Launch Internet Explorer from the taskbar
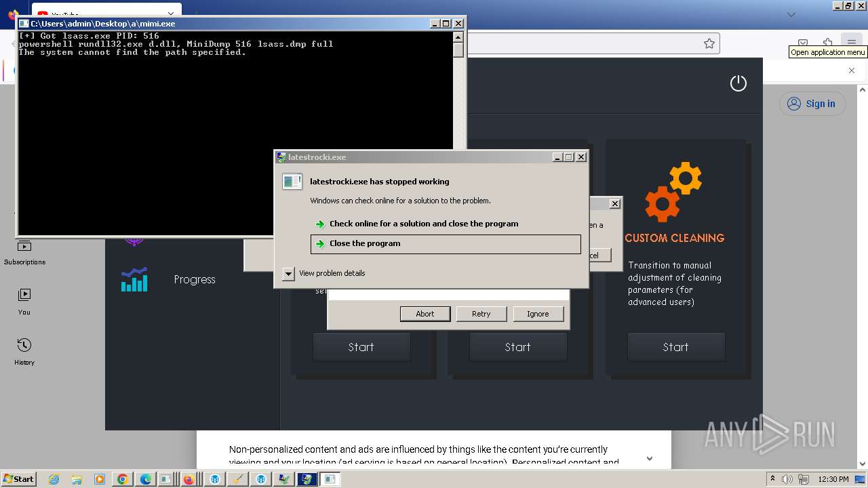This screenshot has height=488, width=868. 54,479
